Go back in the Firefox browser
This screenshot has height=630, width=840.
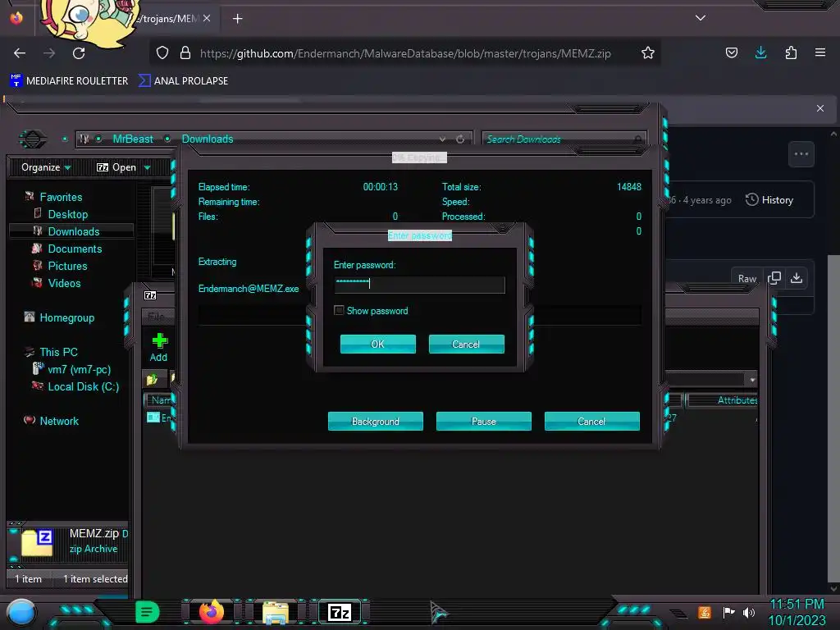click(20, 53)
